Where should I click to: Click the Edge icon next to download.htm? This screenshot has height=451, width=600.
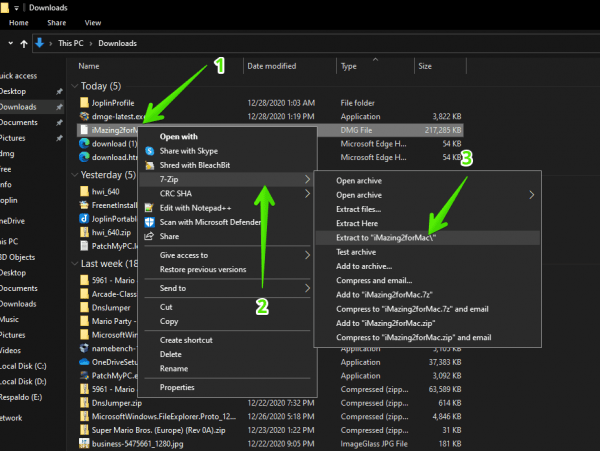(x=84, y=157)
